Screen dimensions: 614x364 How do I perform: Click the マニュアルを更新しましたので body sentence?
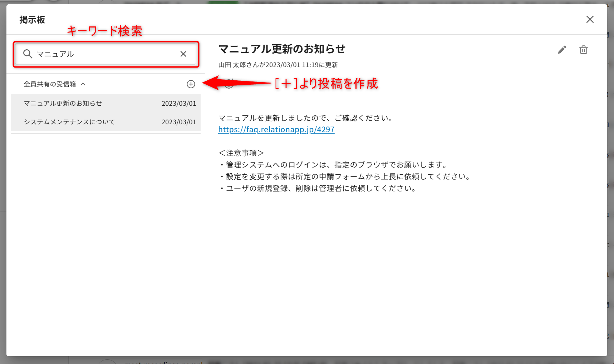click(x=306, y=118)
